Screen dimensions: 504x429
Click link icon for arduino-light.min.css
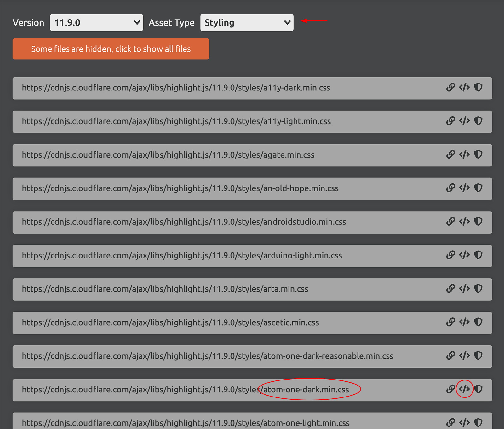point(450,255)
